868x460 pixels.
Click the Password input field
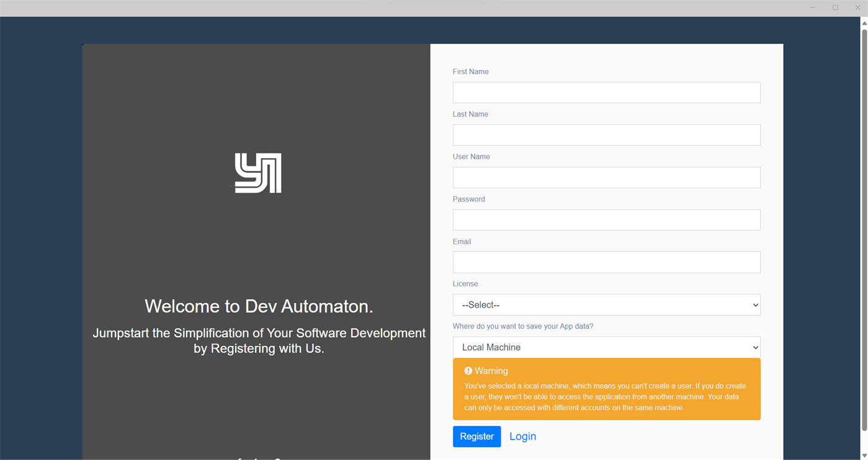pyautogui.click(x=606, y=219)
